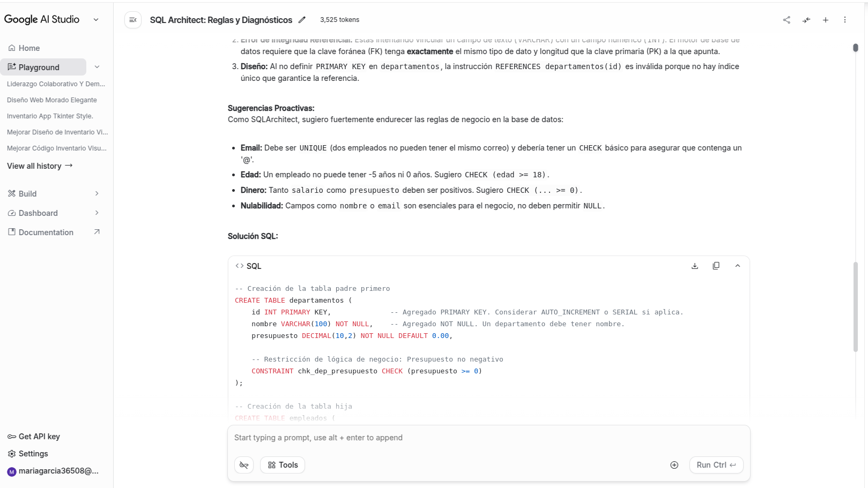Click the Build tools icon

[x=12, y=194]
